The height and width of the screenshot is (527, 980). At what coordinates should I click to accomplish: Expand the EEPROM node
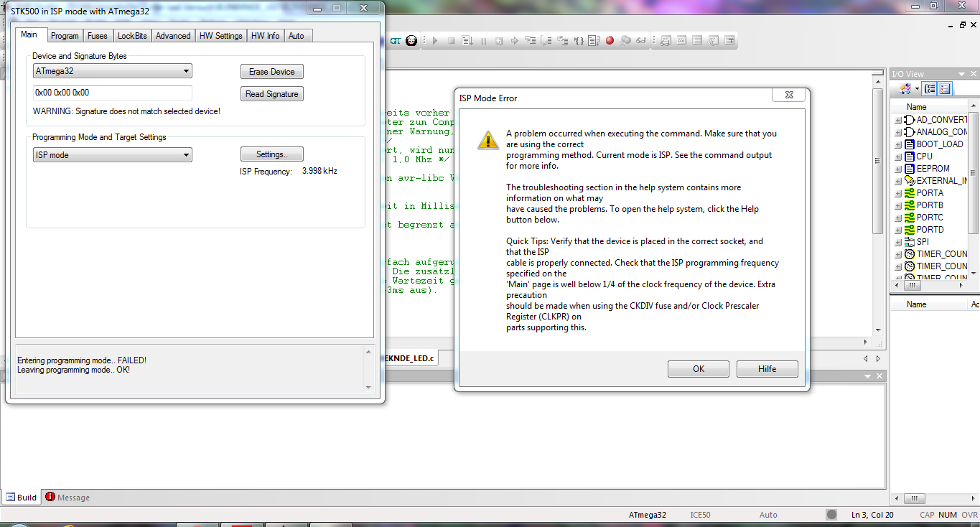898,169
